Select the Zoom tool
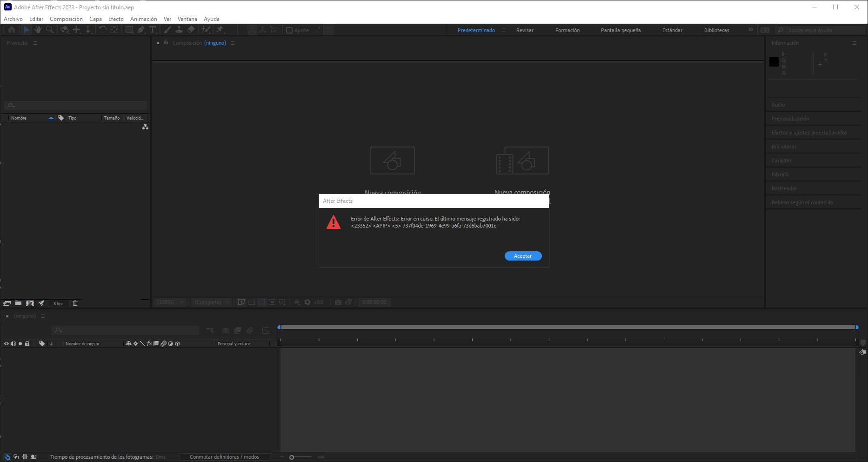The height and width of the screenshot is (462, 868). coord(50,29)
